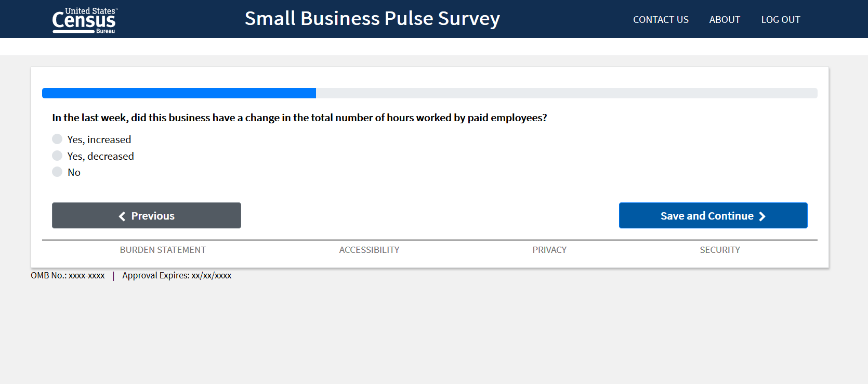Select the "Yes, increased" radio button
Viewport: 868px width, 384px height.
57,139
